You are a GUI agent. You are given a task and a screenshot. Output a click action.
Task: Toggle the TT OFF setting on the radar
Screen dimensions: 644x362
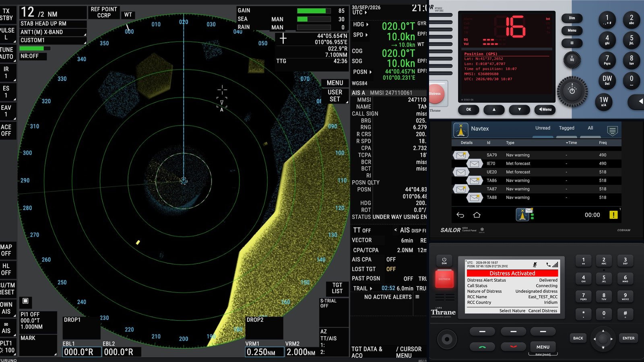(362, 230)
